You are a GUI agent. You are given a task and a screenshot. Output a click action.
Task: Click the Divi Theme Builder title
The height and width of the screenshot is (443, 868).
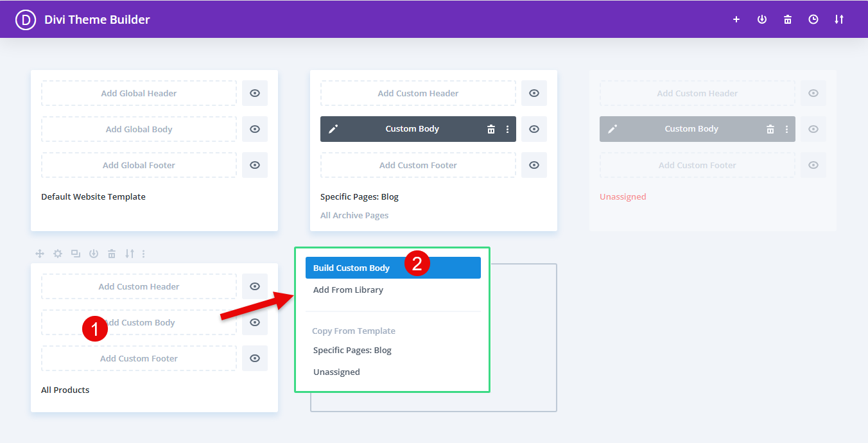[x=97, y=19]
